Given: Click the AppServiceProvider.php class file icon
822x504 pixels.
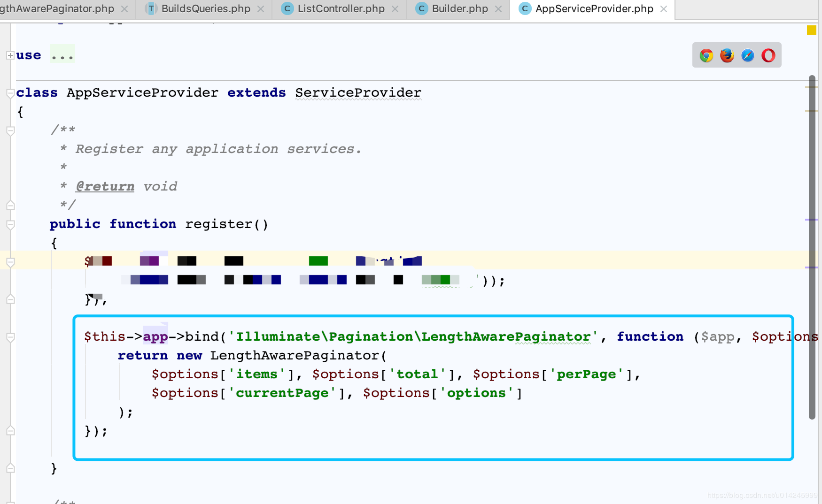Looking at the screenshot, I should (525, 9).
